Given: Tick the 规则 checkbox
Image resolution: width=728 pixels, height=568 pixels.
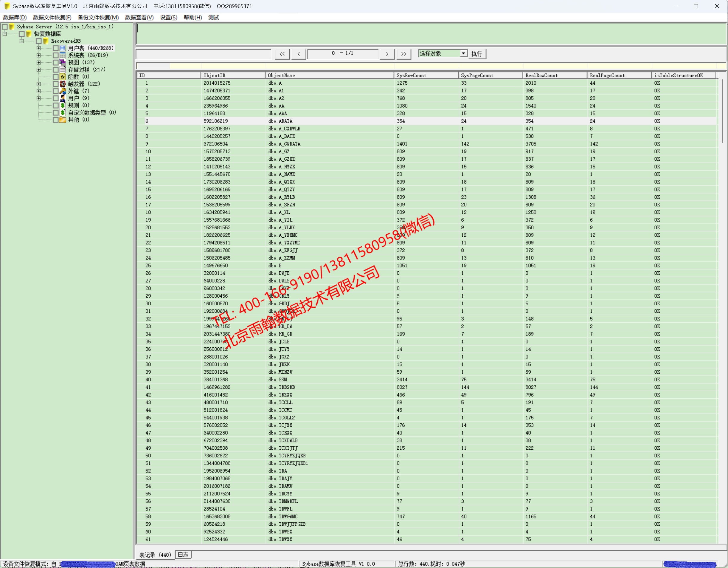Looking at the screenshot, I should (x=56, y=105).
